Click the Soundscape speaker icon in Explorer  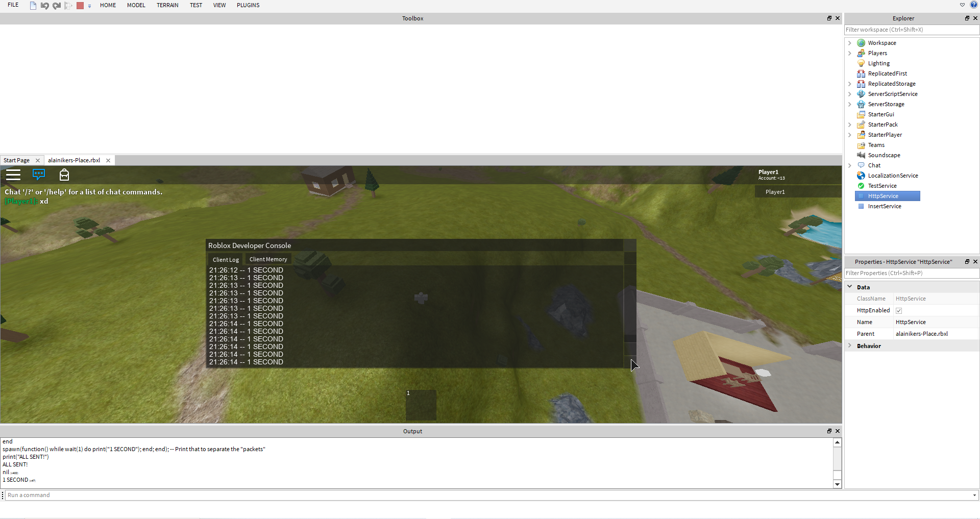(x=861, y=155)
